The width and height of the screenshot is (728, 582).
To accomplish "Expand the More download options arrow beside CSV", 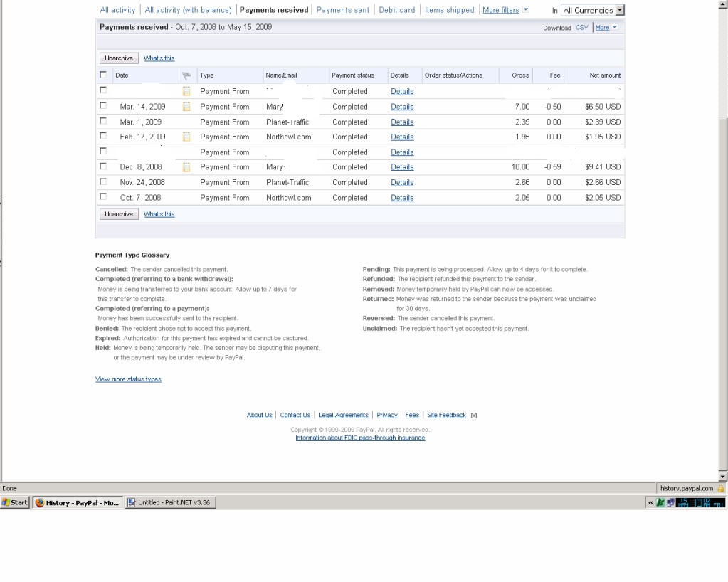I will click(614, 27).
